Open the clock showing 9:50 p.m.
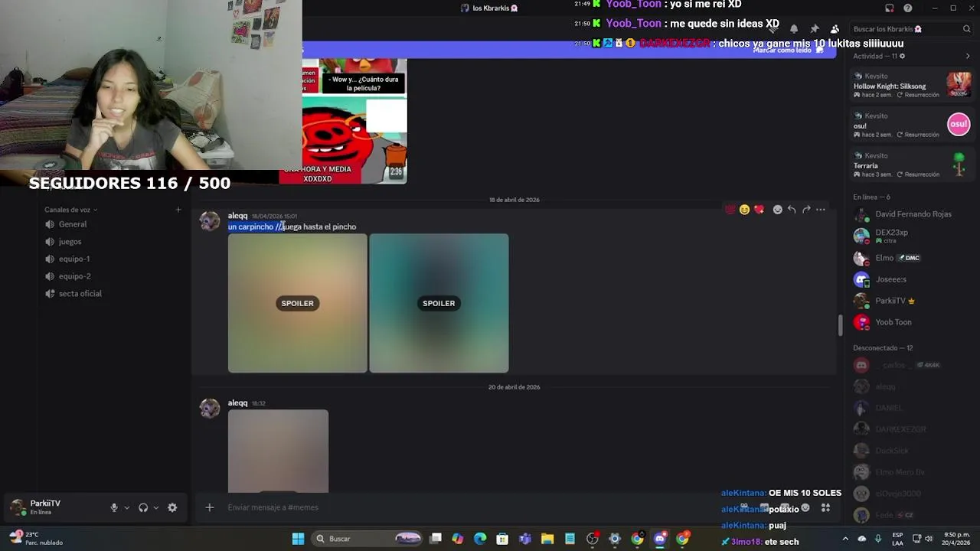The height and width of the screenshot is (551, 980). [x=957, y=539]
